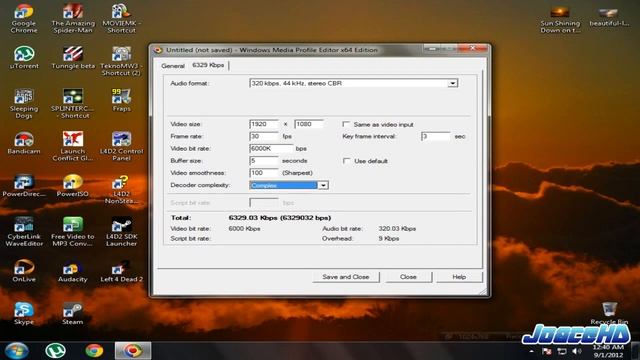
Task: Open the Audacity desktop icon
Action: (x=73, y=271)
